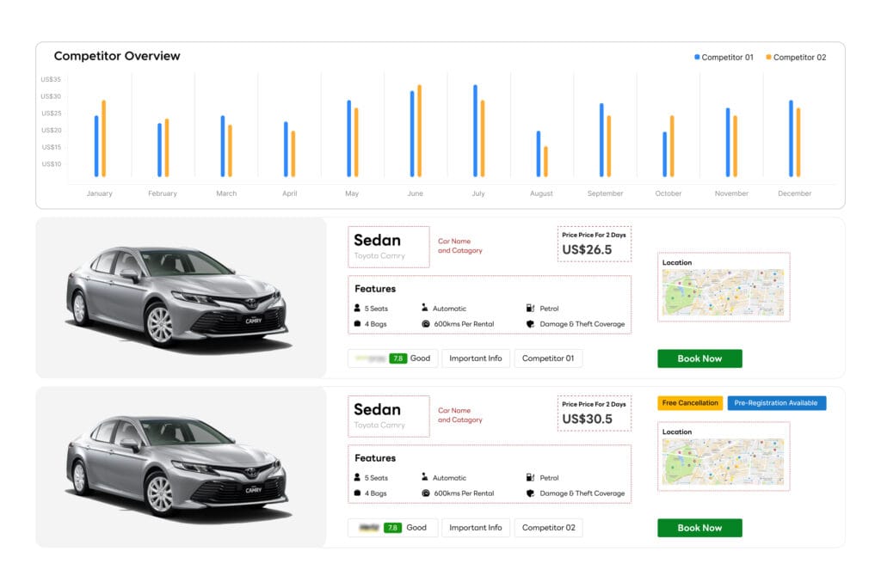881x588 pixels.
Task: Click the 5 Seats icon in first listing
Action: coord(357,308)
